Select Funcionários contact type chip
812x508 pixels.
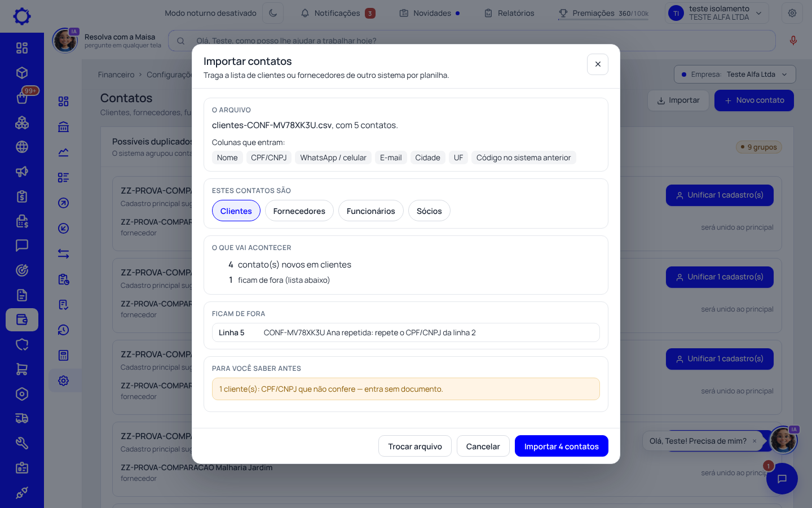(x=371, y=211)
